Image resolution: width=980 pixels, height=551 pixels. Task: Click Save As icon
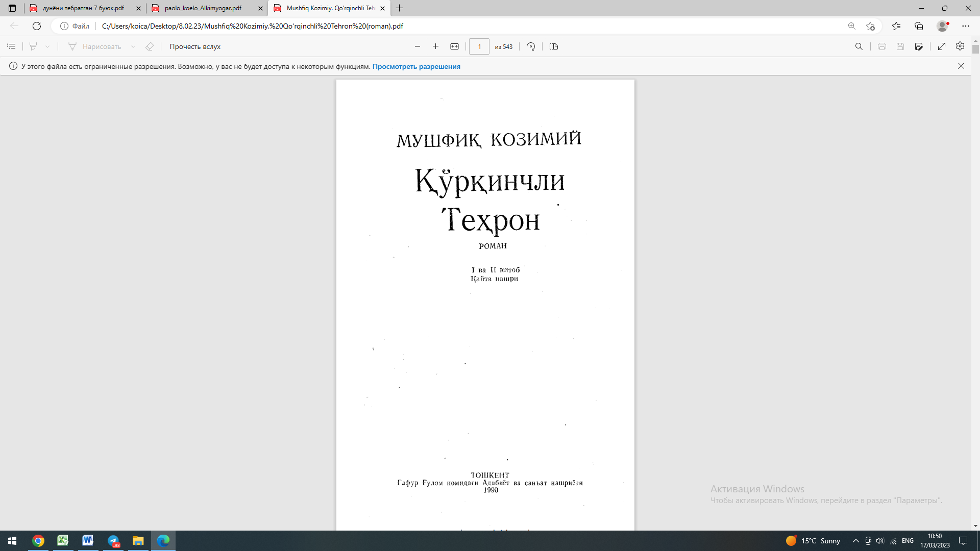(919, 46)
